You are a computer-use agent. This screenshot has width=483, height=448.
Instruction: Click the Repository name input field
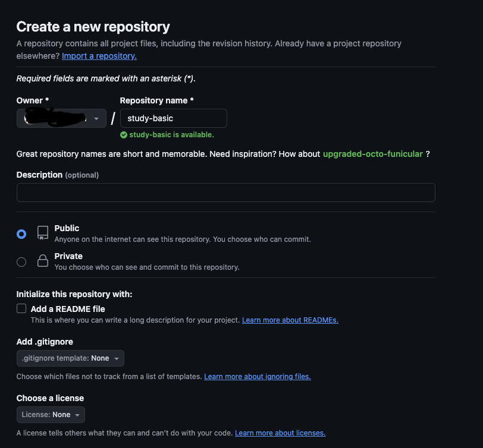(174, 118)
